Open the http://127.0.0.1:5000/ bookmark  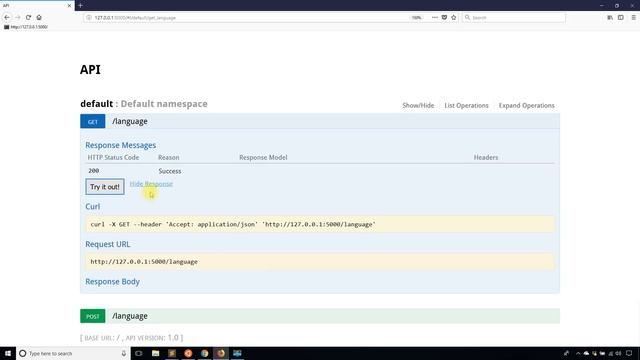[x=26, y=27]
